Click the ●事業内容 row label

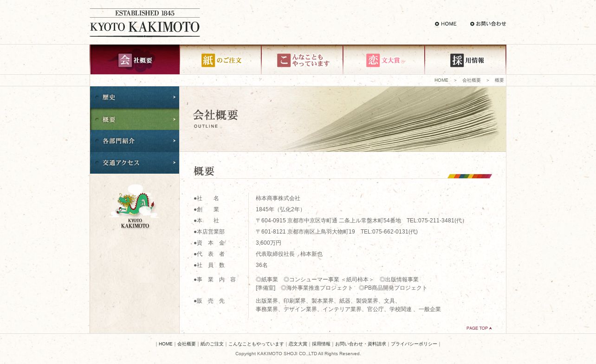[215, 279]
